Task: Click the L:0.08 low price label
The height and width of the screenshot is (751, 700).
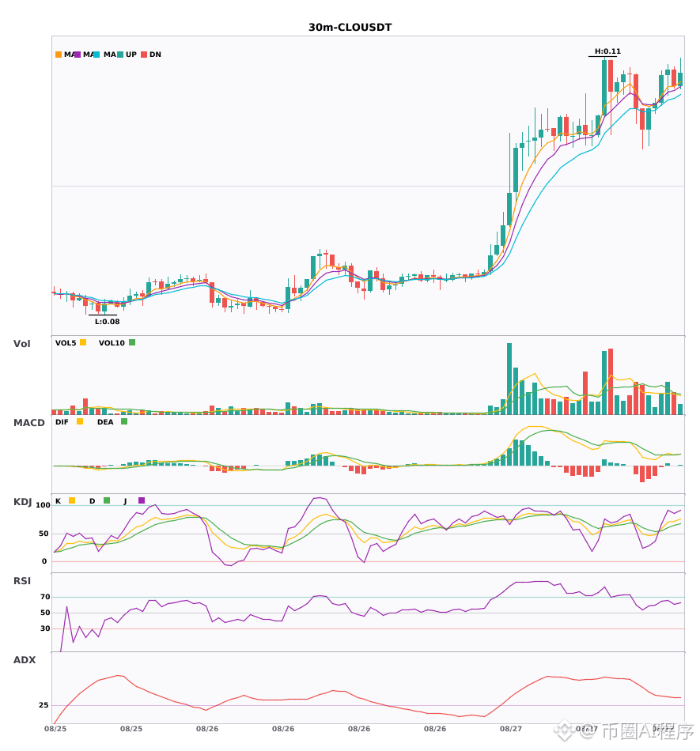Action: tap(108, 322)
